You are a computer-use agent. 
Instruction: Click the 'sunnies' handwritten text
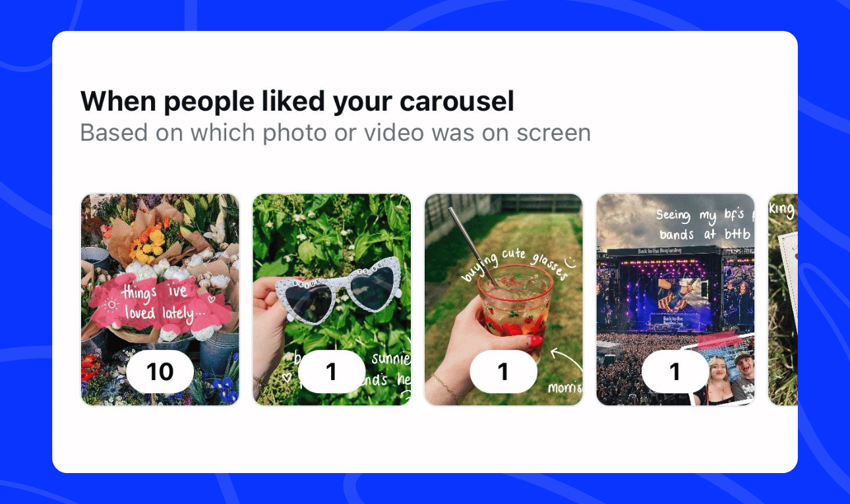391,359
